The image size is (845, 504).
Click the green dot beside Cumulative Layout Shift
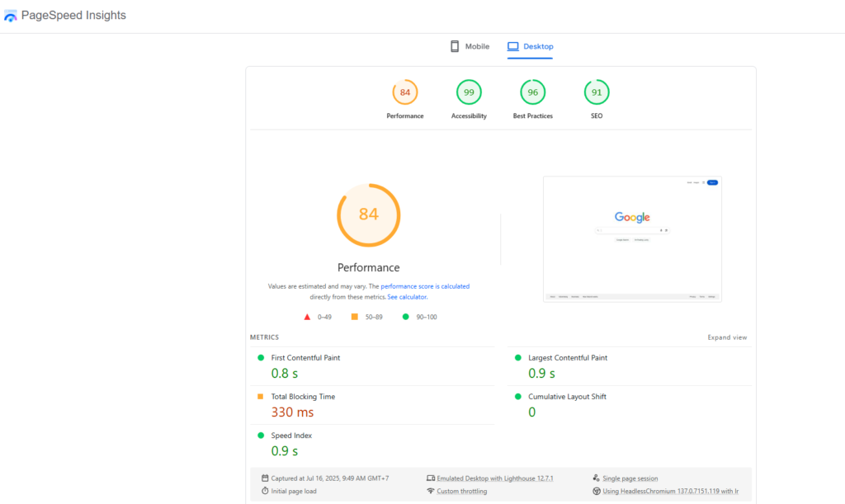518,396
